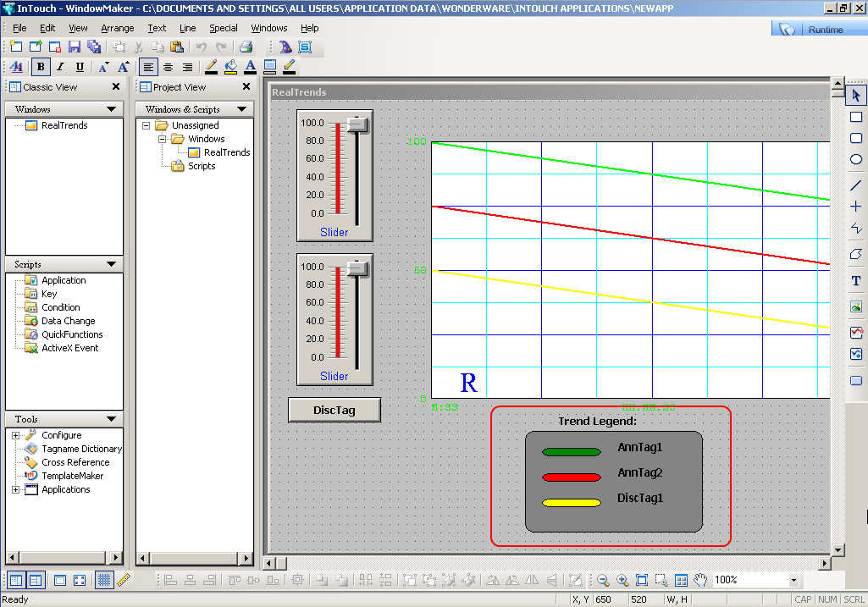The image size is (868, 607).
Task: Toggle the Snap to Grid button
Action: (104, 580)
